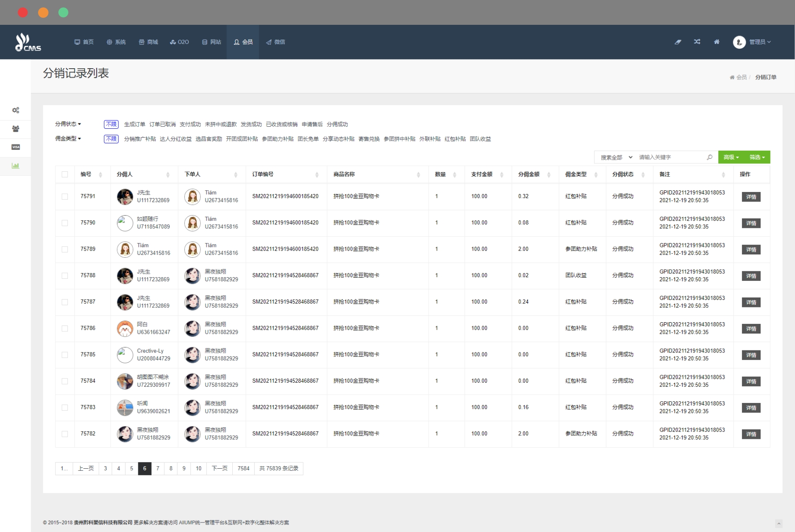Viewport: 795px width, 532px height.
Task: Switch to the 微信 navigation menu
Action: click(x=275, y=42)
